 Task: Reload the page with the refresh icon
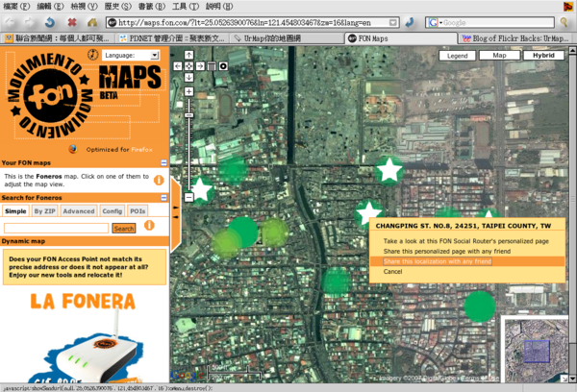[50, 22]
